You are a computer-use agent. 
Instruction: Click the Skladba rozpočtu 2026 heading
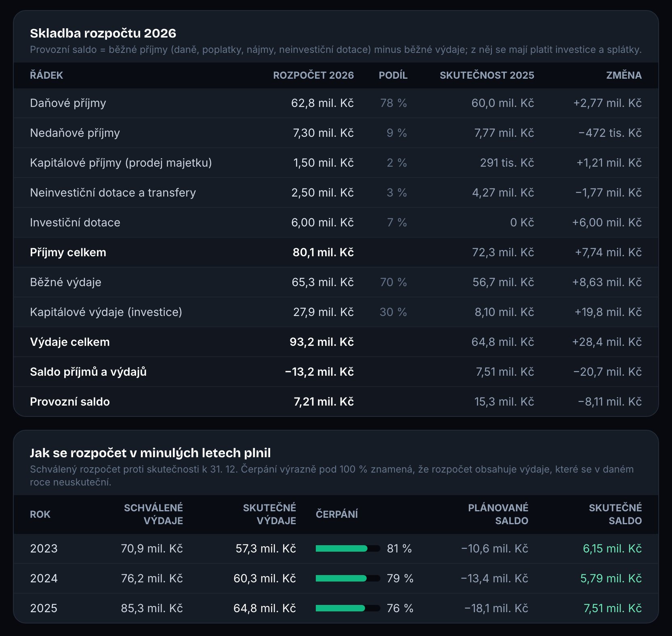click(103, 33)
